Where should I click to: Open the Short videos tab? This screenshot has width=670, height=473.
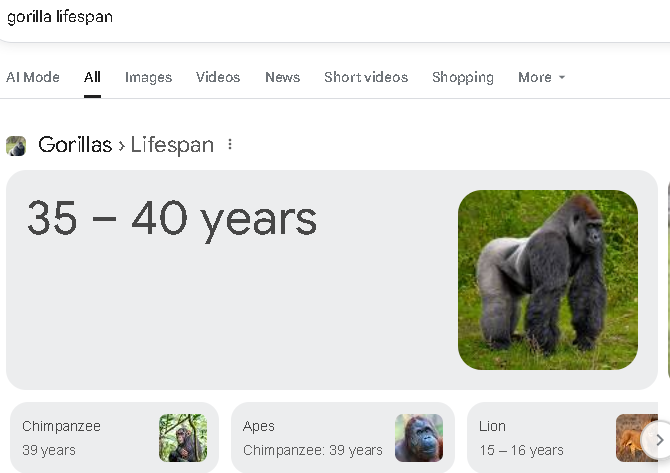(x=366, y=77)
